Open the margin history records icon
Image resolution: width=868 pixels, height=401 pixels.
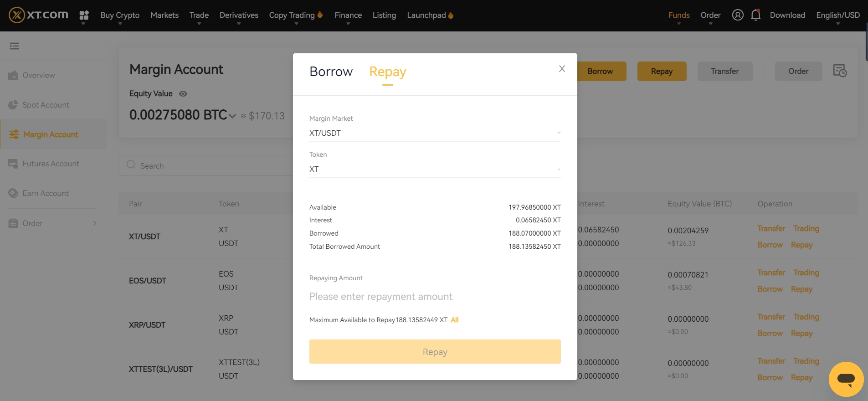[840, 71]
